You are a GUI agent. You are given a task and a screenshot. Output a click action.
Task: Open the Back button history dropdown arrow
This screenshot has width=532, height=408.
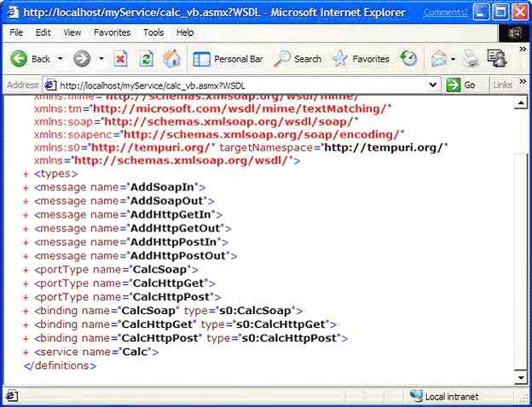coord(61,59)
